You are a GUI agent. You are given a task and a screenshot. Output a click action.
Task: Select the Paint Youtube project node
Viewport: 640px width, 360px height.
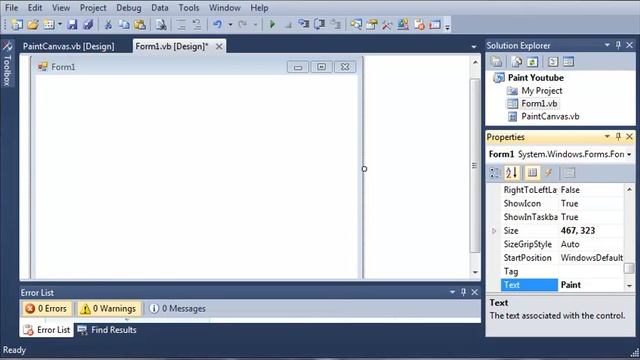(536, 78)
